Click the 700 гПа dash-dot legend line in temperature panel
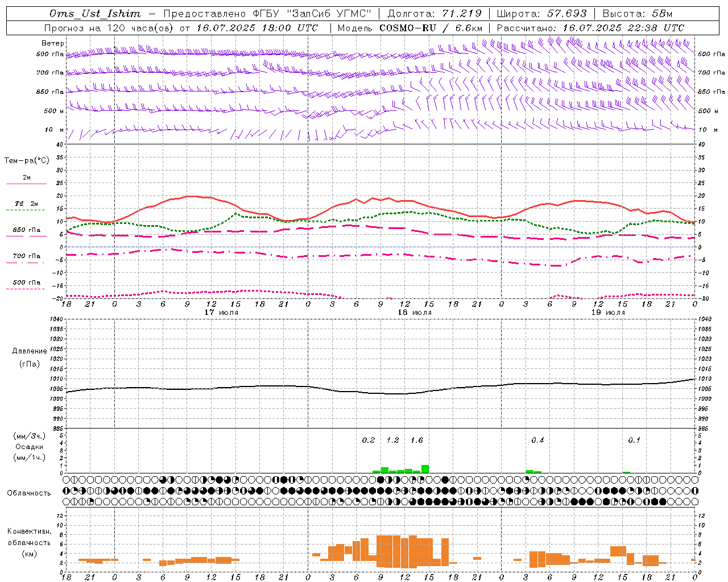728x582 pixels. 26,263
